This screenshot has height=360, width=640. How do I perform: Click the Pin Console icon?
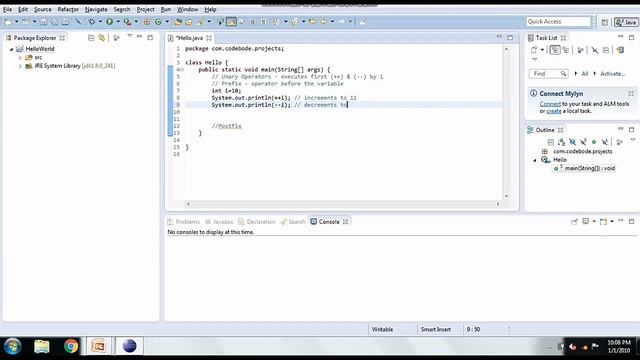(574, 222)
